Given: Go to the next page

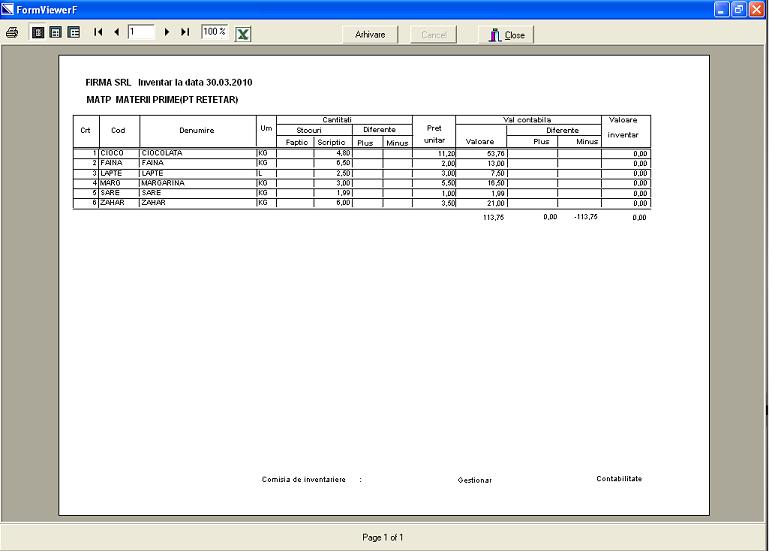Looking at the screenshot, I should (167, 33).
